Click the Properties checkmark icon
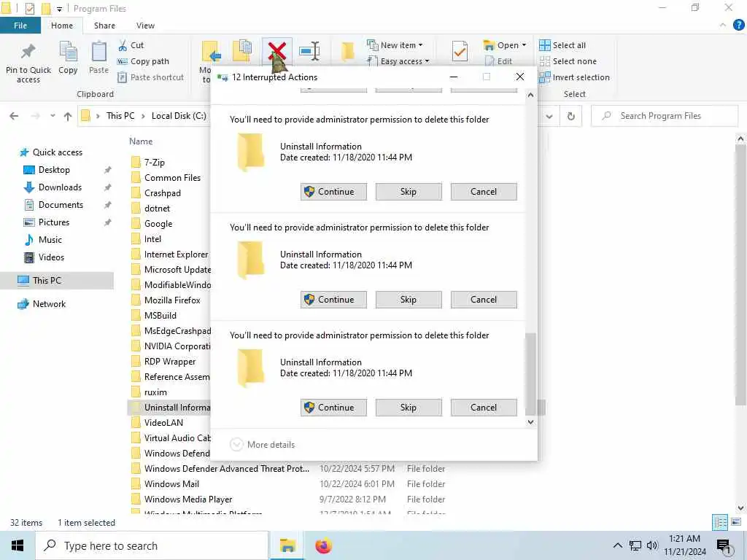 pos(460,52)
